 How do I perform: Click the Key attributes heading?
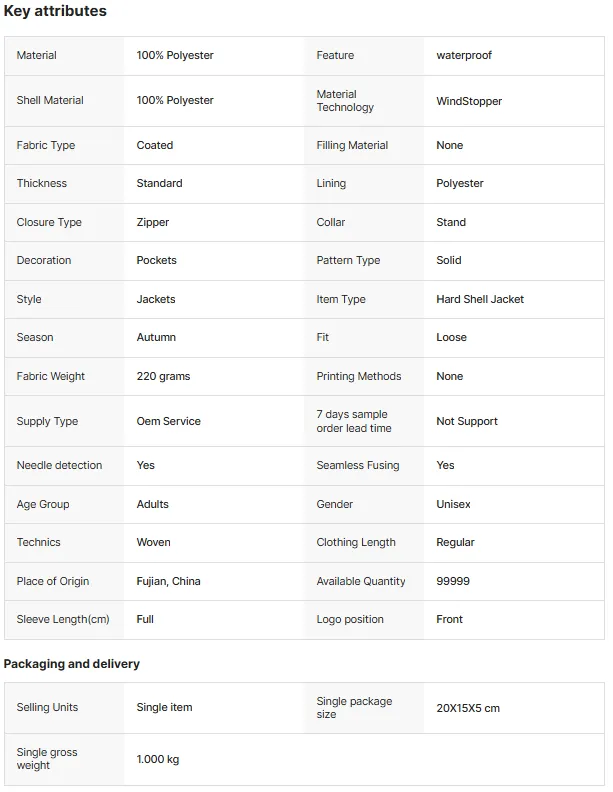click(x=55, y=11)
